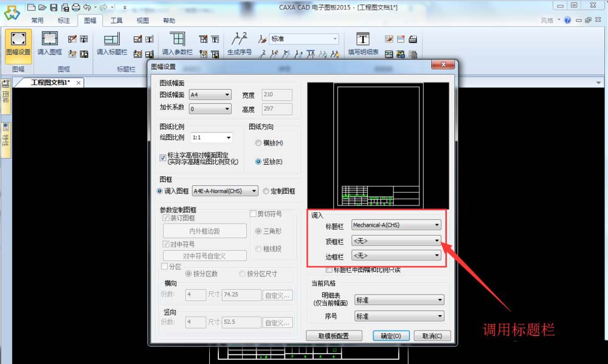The width and height of the screenshot is (608, 364).
Task: Open the ribbon 标准 serial style dropdown
Action: 303,39
